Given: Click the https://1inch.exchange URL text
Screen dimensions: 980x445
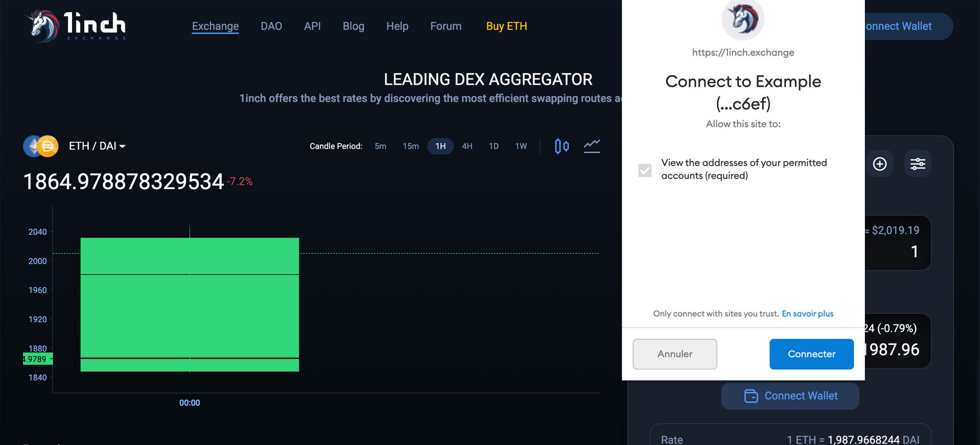Looking at the screenshot, I should tap(743, 52).
